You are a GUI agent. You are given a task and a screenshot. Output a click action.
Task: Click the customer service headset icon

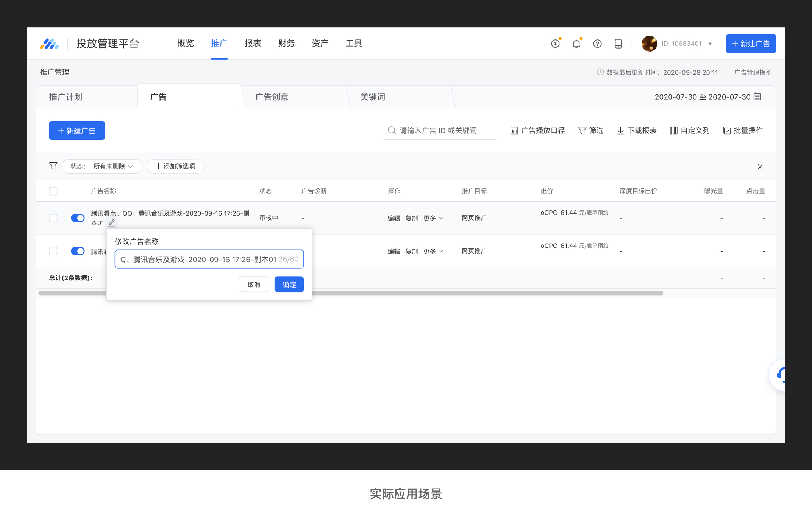[780, 375]
